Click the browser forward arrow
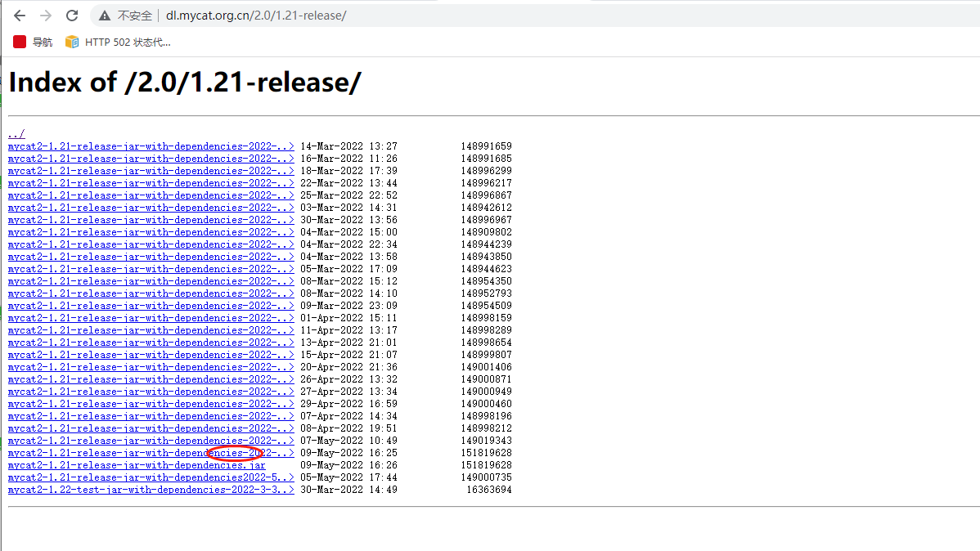The height and width of the screenshot is (551, 980). click(46, 16)
